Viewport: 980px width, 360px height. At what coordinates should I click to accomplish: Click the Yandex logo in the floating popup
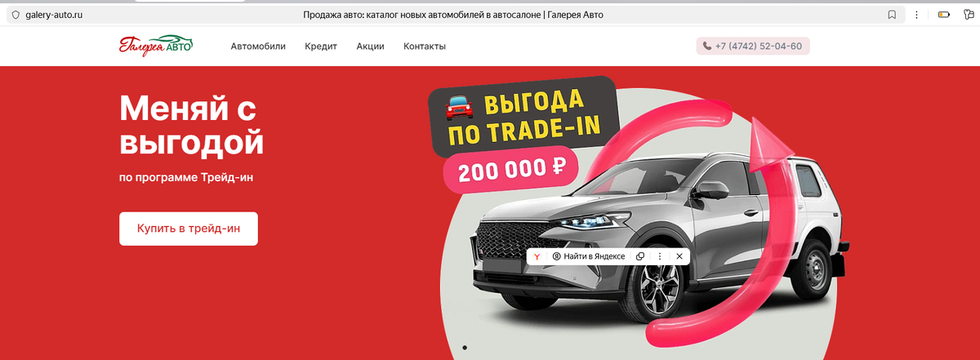tap(537, 256)
